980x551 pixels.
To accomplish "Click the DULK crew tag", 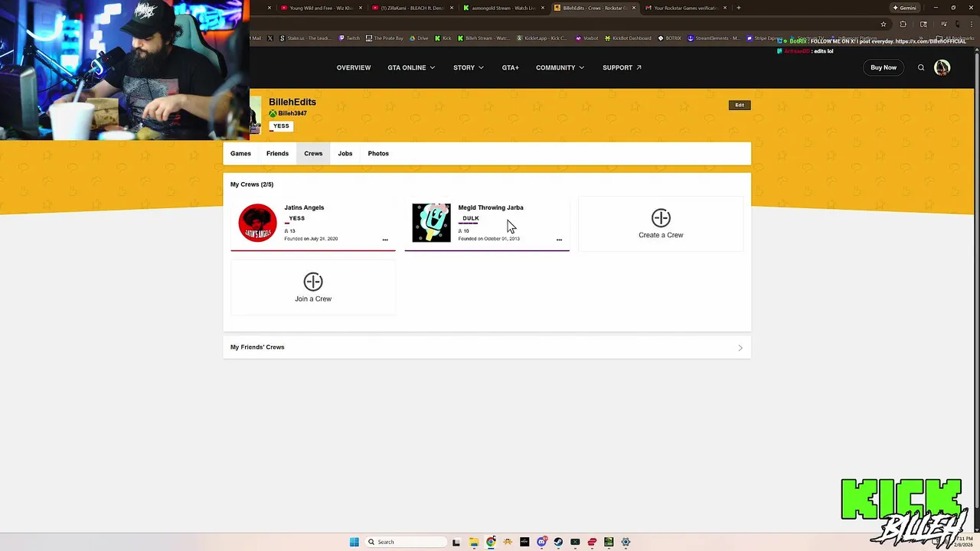I will [471, 219].
